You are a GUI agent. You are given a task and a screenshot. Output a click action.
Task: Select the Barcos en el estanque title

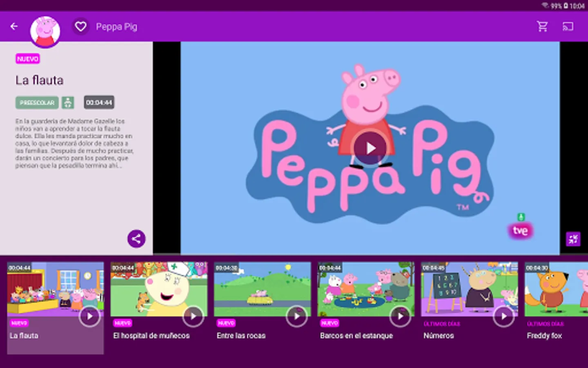tap(356, 336)
